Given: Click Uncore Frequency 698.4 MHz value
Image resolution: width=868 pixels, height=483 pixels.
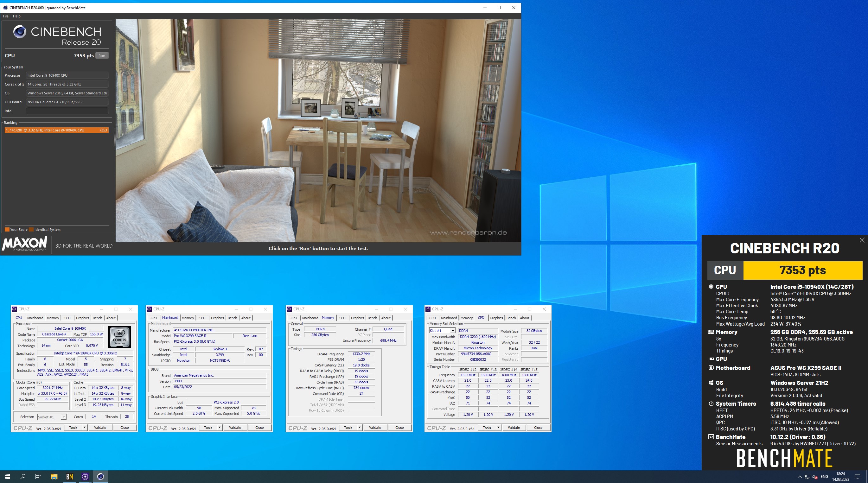Looking at the screenshot, I should [388, 340].
